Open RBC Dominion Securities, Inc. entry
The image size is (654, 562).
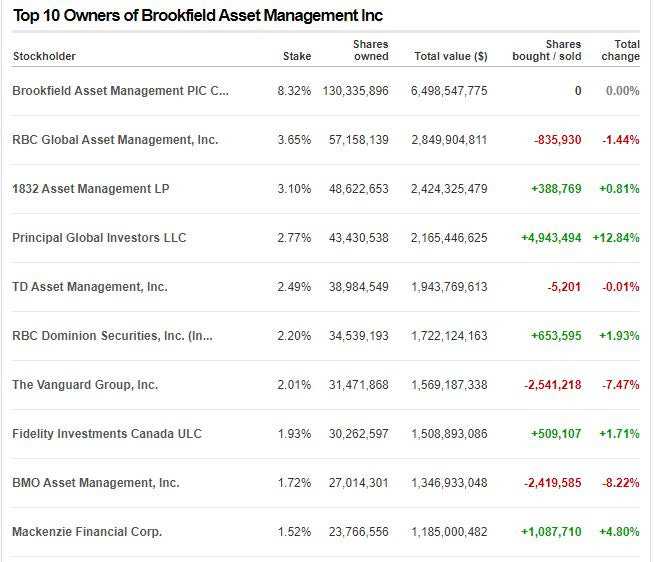point(113,336)
